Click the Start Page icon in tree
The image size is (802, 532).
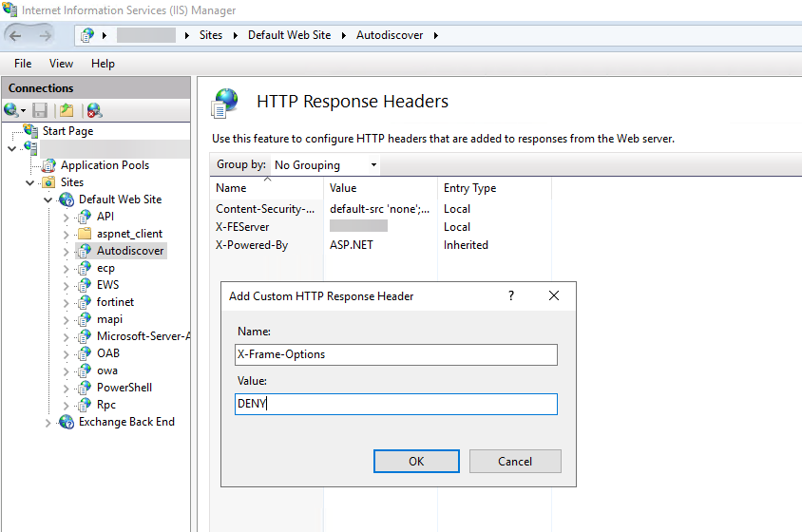(x=30, y=131)
